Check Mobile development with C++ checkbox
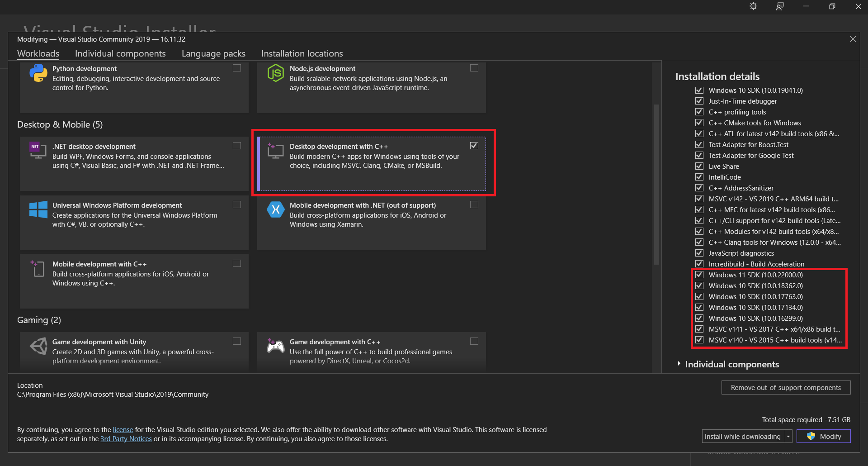 [x=237, y=263]
